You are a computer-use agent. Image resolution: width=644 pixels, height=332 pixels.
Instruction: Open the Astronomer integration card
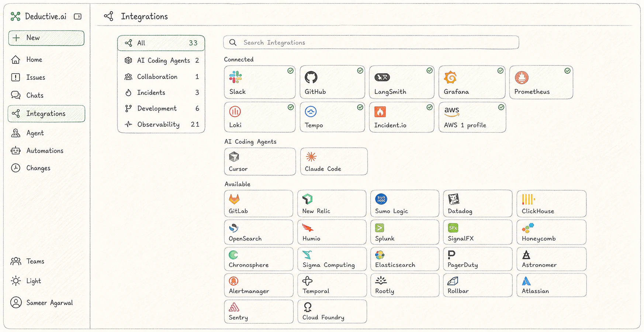[551, 259]
